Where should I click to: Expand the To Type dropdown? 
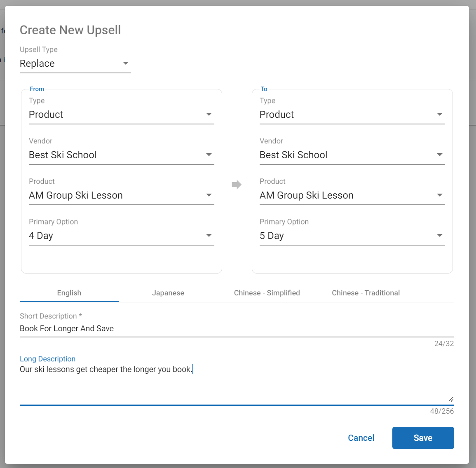(352, 115)
